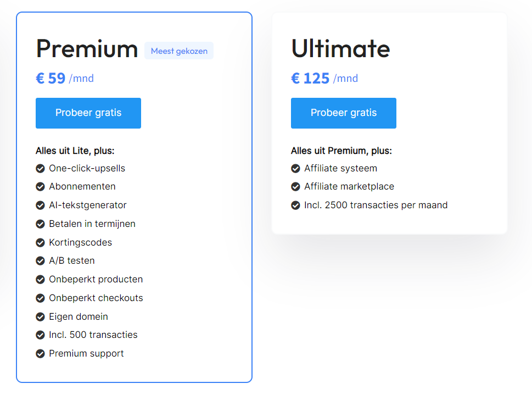Click checkmark beside Incl. 2500 transacties
This screenshot has height=400, width=532.
pos(295,205)
